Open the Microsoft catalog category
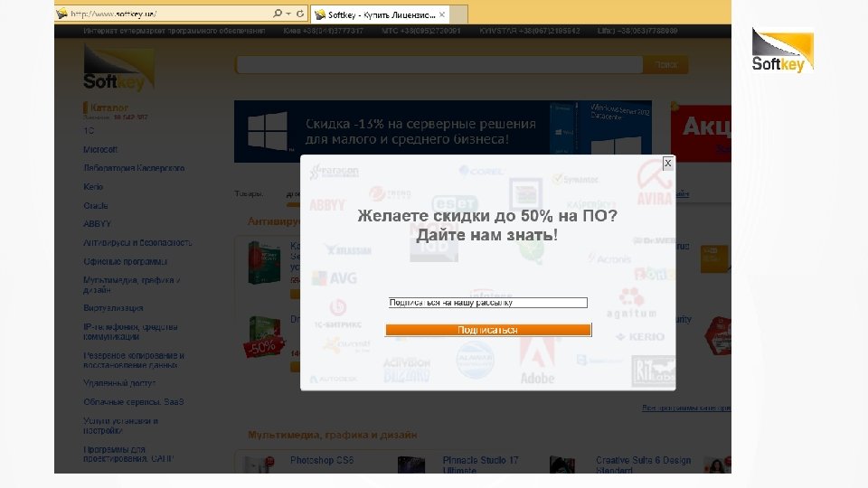The image size is (868, 488). click(x=100, y=149)
